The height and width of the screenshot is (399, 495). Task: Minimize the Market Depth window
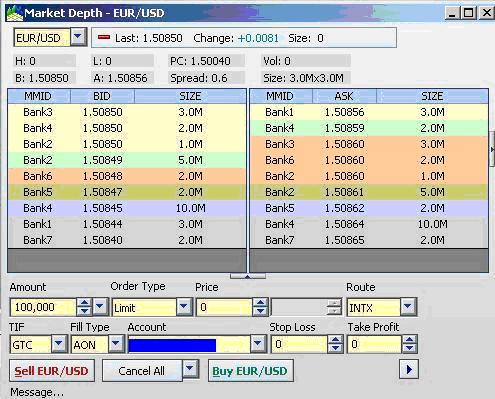pyautogui.click(x=452, y=13)
